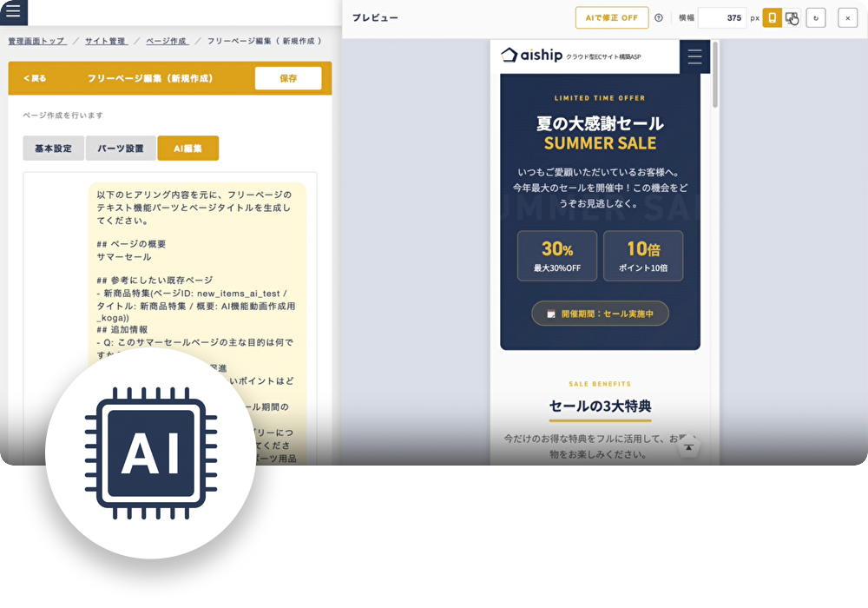This screenshot has height=608, width=868.
Task: Toggle the AIで修正 OFF button
Action: (612, 17)
